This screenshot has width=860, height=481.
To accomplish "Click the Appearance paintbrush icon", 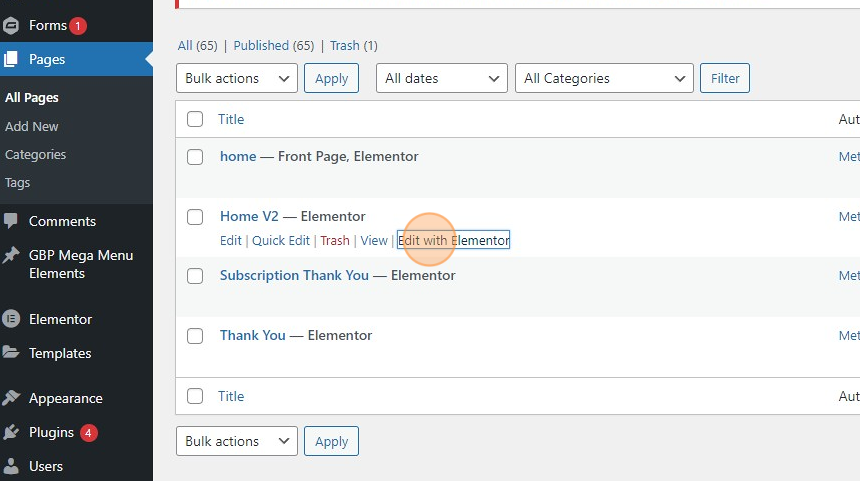I will point(11,398).
